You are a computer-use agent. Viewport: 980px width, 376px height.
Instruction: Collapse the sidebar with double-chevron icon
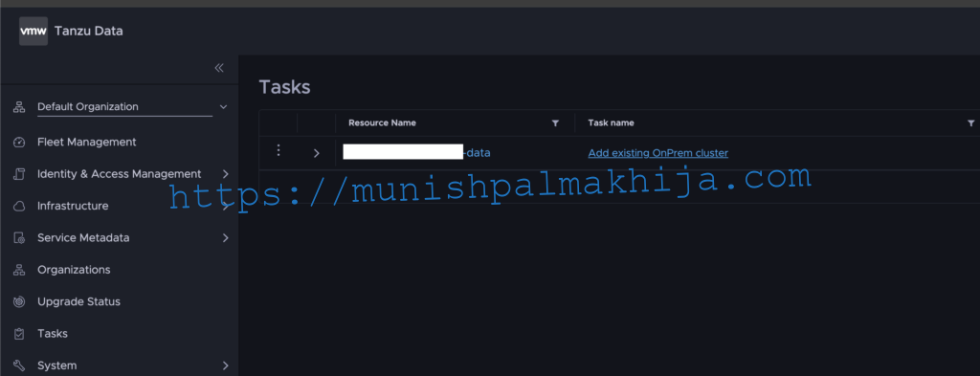click(219, 68)
